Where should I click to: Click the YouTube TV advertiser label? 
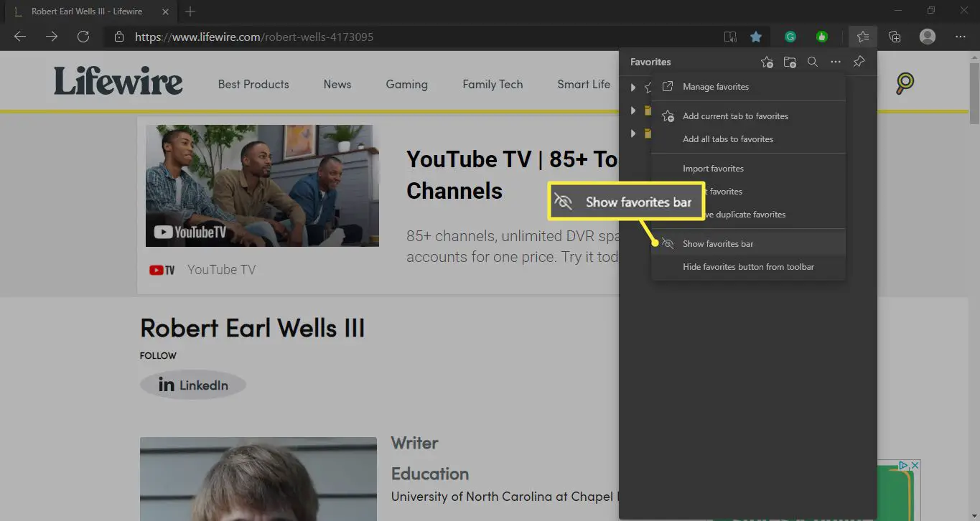[x=221, y=270]
